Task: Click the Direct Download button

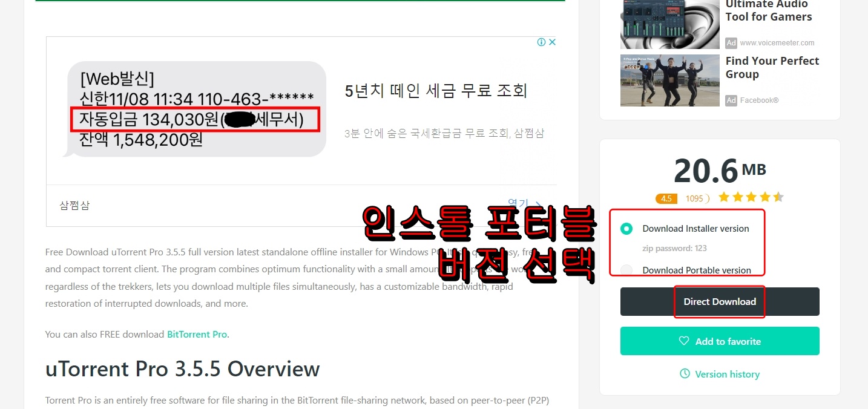Action: [x=720, y=301]
